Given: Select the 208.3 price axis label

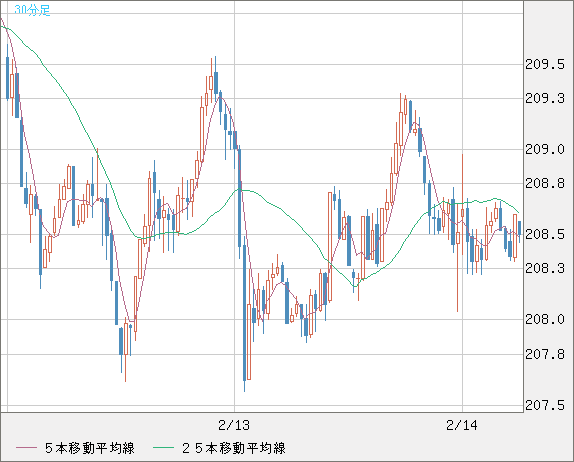Looking at the screenshot, I should click(545, 268).
